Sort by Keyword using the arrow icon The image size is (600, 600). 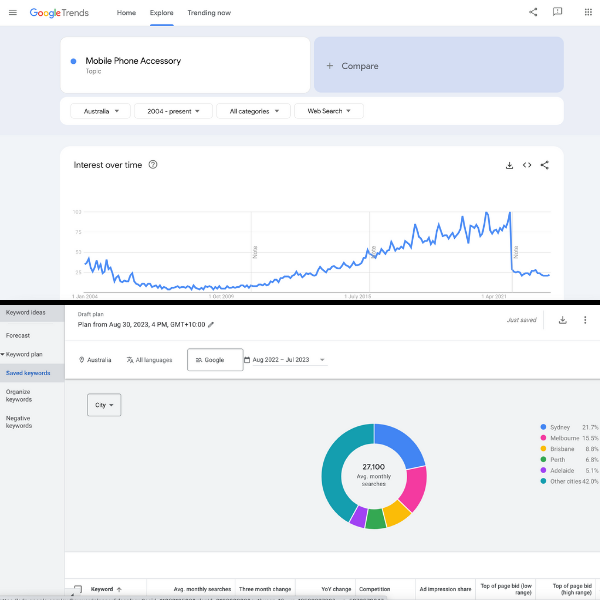tap(119, 590)
